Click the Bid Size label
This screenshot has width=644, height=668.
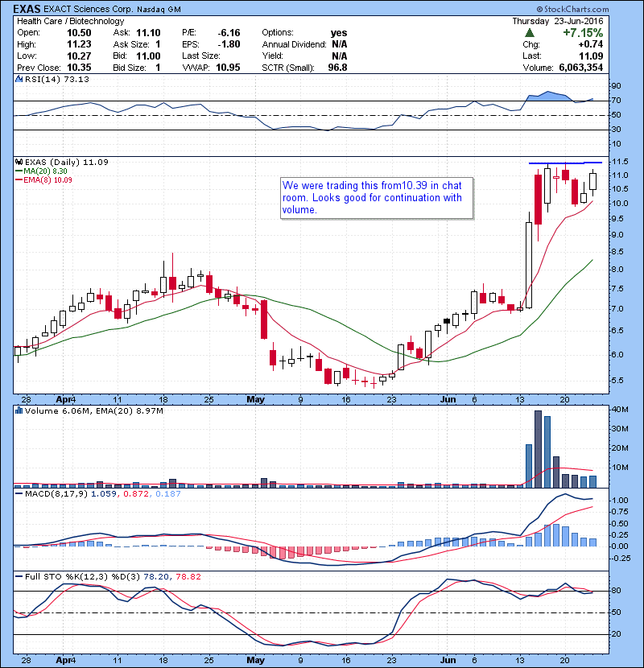(130, 68)
